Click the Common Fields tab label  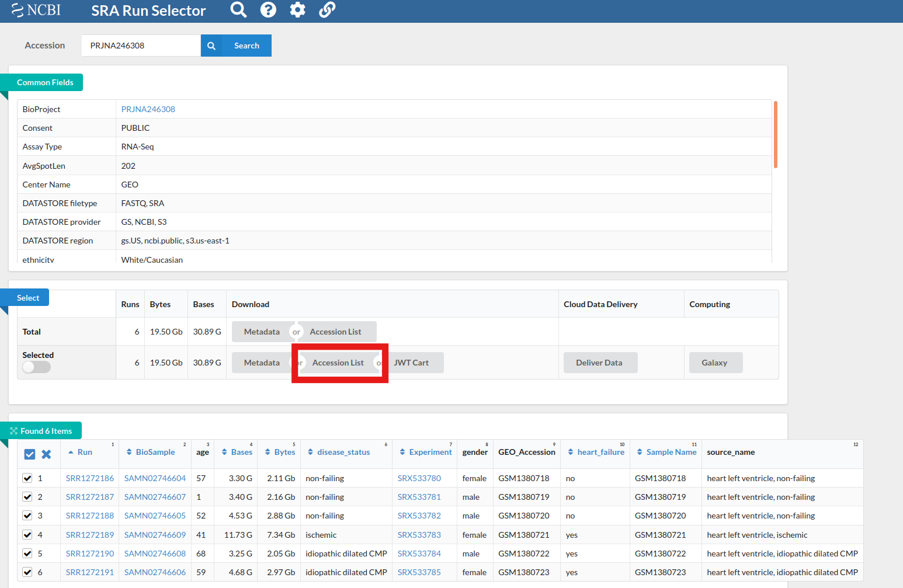tap(45, 82)
